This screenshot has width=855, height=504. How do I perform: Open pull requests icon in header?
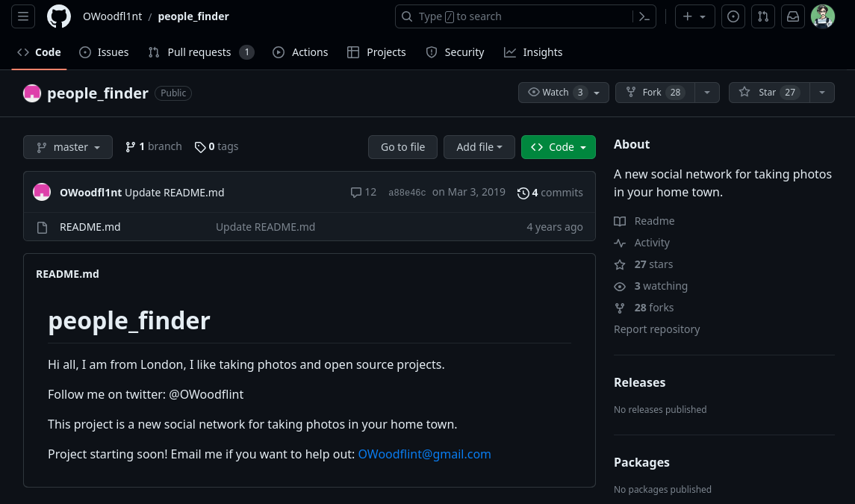click(x=762, y=16)
